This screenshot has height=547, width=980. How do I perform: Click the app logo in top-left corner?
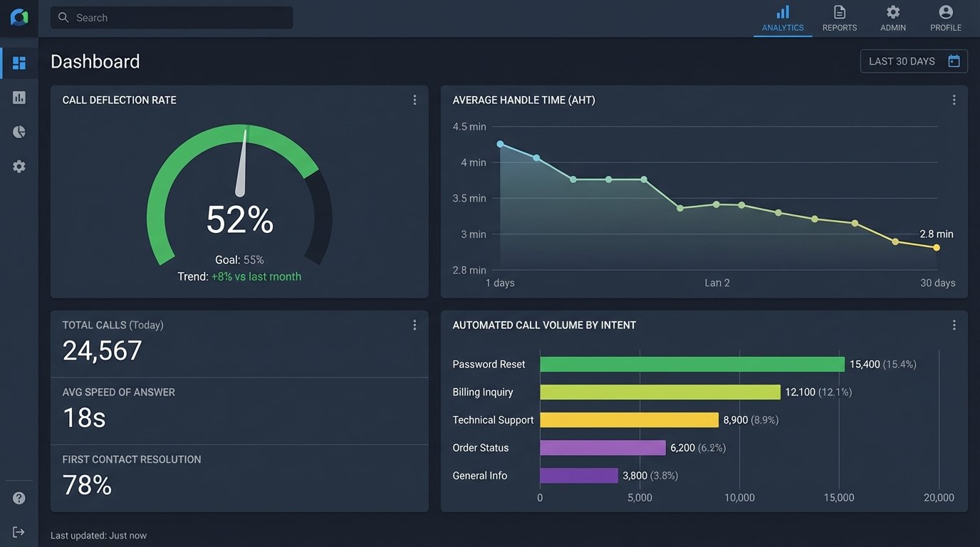19,18
